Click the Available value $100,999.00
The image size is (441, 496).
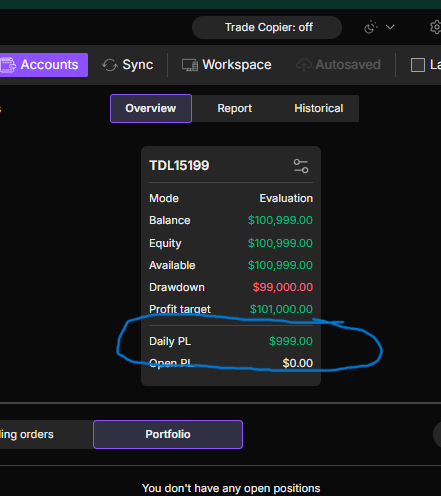[280, 265]
